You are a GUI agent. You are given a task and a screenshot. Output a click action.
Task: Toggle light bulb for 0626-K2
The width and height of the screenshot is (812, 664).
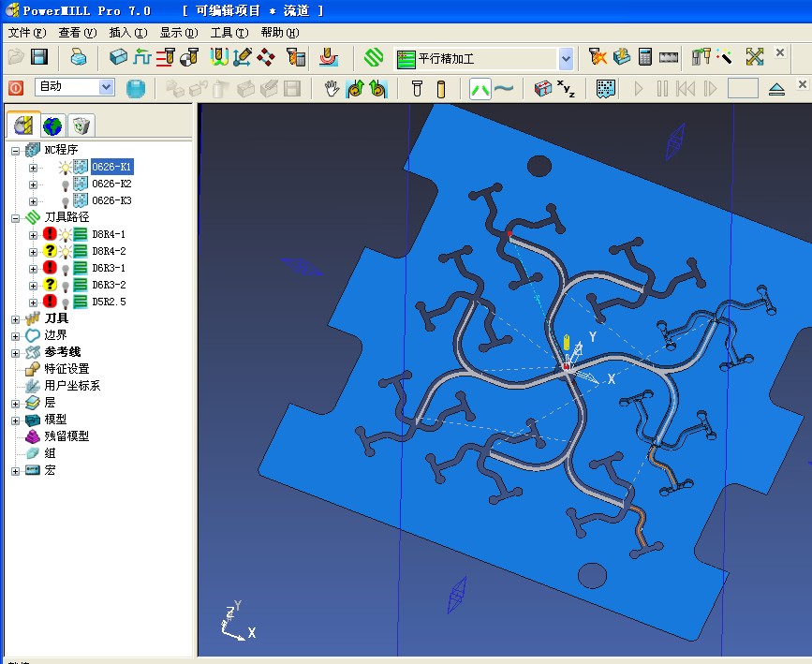[66, 184]
